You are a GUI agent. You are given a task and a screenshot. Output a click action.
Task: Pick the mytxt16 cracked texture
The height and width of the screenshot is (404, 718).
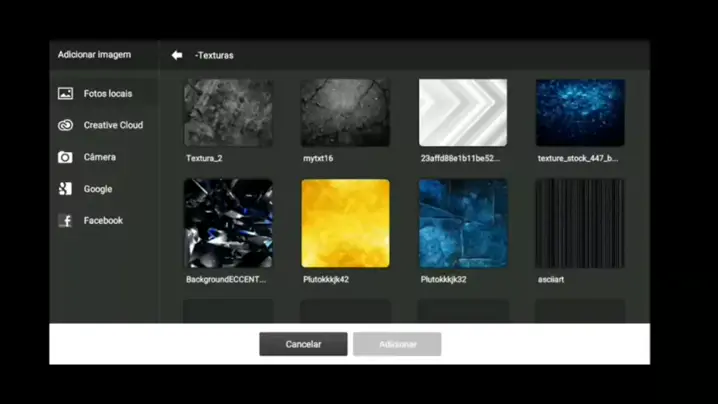[x=345, y=113]
